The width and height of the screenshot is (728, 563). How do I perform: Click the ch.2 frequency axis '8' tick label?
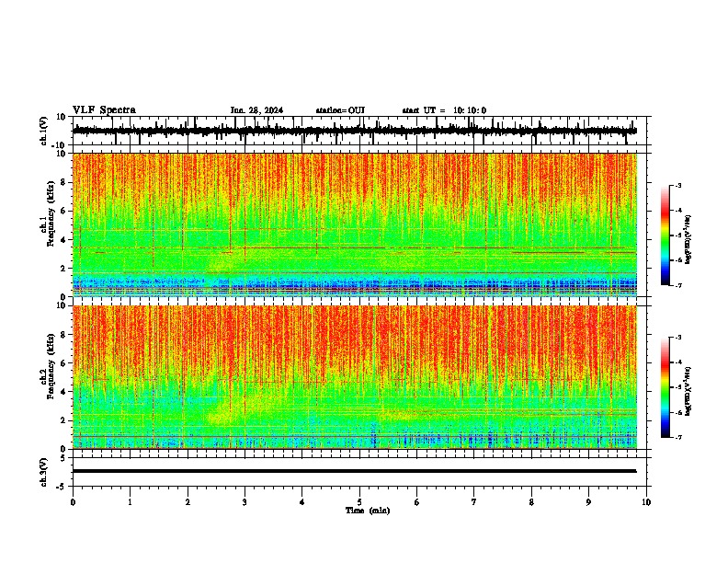[x=64, y=335]
